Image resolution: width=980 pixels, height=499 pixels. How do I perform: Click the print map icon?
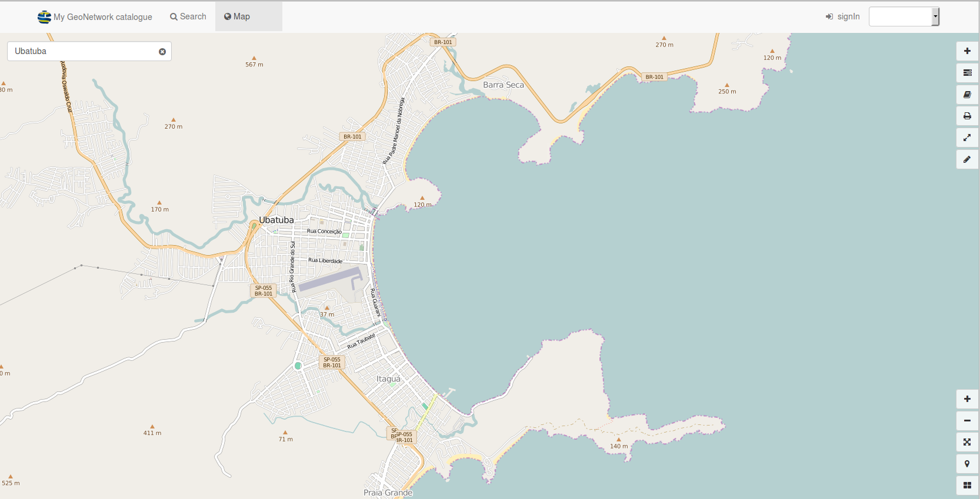[x=967, y=116]
